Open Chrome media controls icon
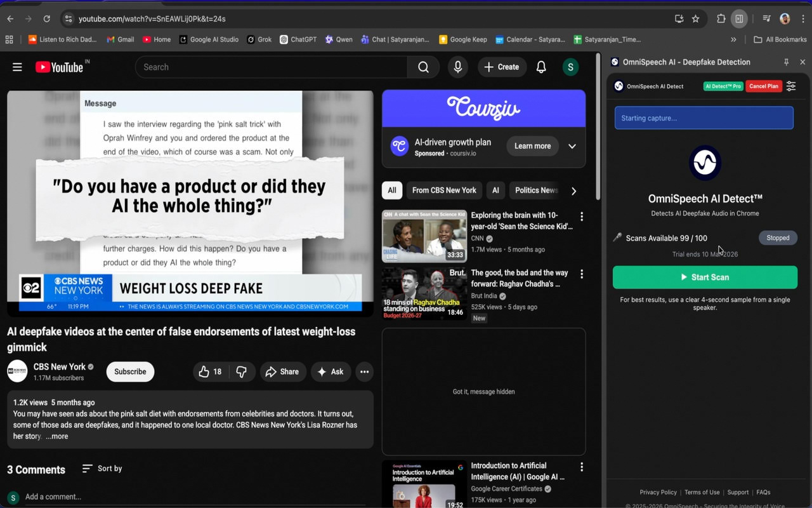 click(x=766, y=19)
